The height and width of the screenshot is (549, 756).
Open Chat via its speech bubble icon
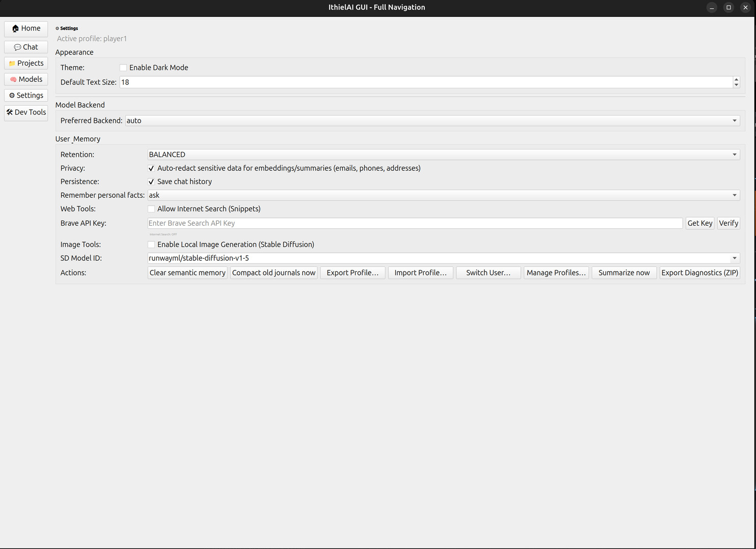coord(17,47)
